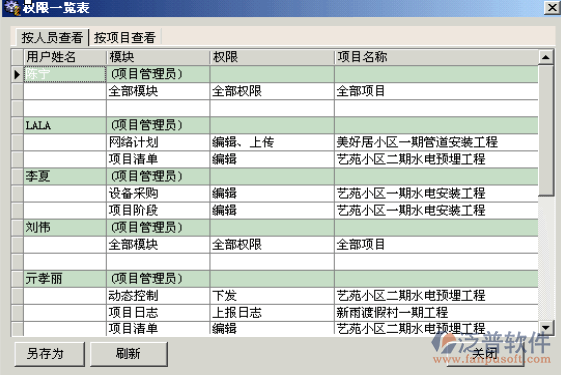The width and height of the screenshot is (561, 375).
Task: Click the 权限 column header
Action: coord(272,57)
